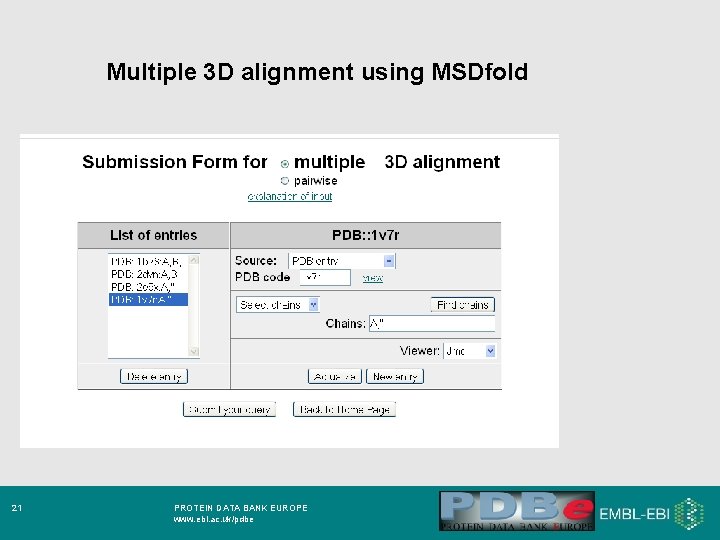Open the Select chains dropdown

point(277,305)
